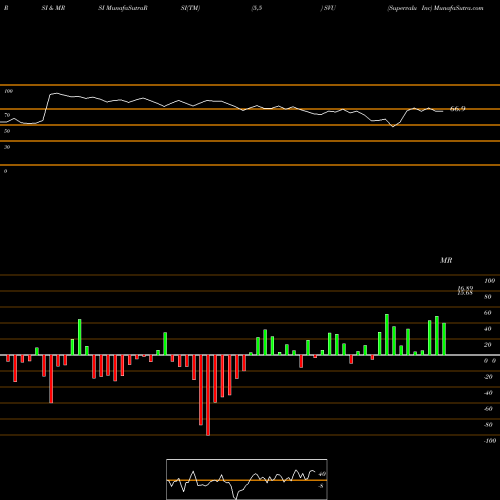Click the "(5,5" parameter text
Screen dimensions: 500x500
[257, 8]
